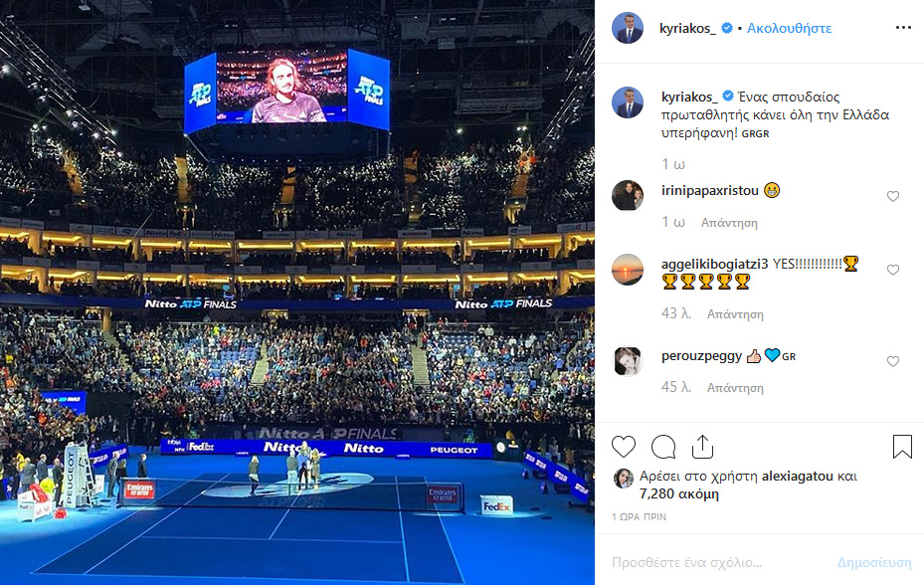Click the Δημοσίευση post button

(874, 562)
